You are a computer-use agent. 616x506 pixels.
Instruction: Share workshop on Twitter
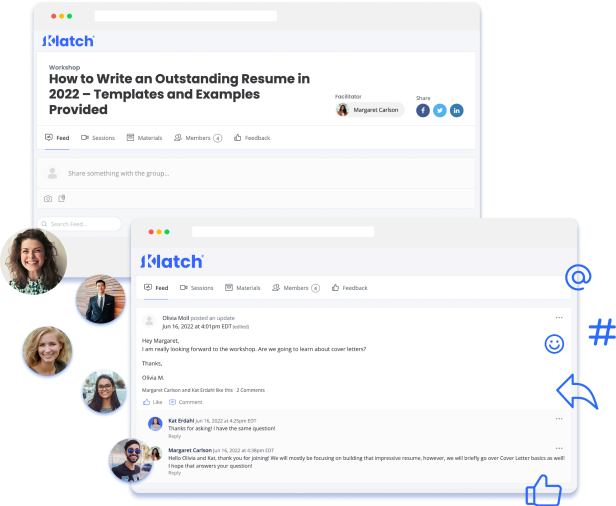click(440, 110)
